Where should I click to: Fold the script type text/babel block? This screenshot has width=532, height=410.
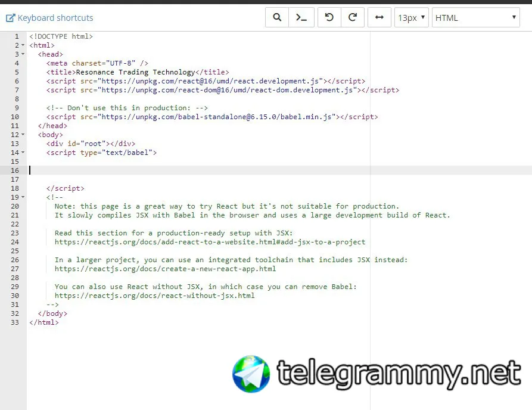23,153
